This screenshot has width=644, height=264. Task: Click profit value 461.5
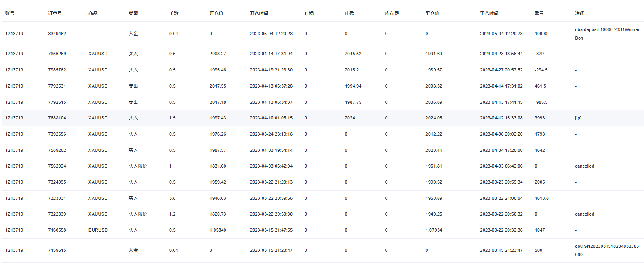point(540,86)
